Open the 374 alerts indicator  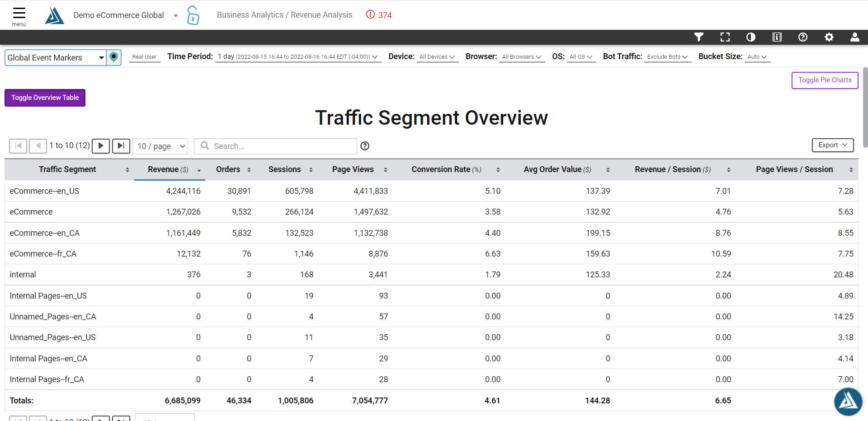click(x=379, y=15)
